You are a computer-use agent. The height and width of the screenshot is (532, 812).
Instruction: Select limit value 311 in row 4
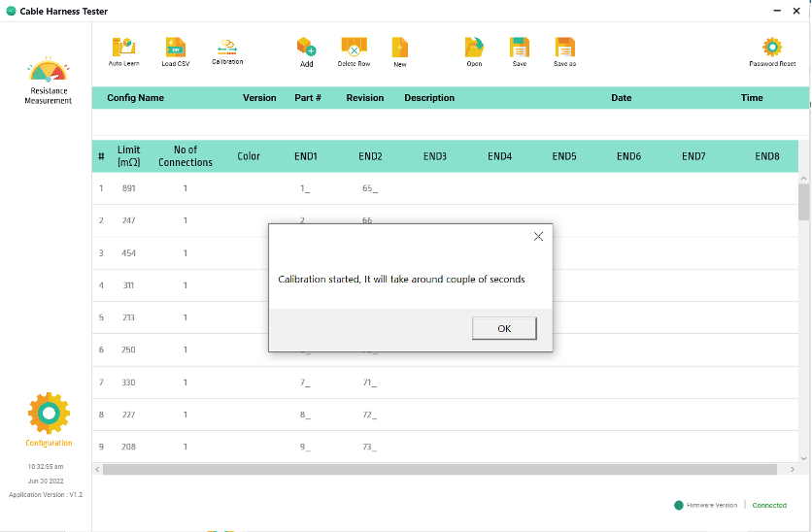(x=129, y=285)
